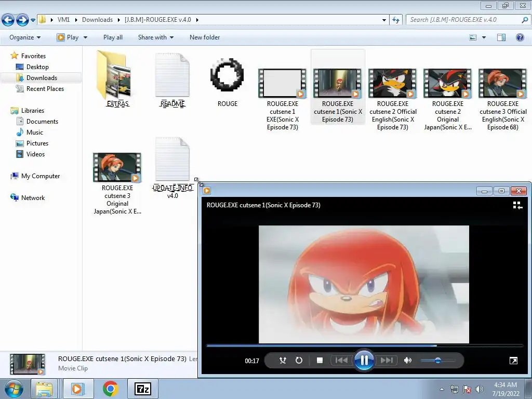This screenshot has height=399, width=532.
Task: Adjust the media player volume slider
Action: [x=437, y=361]
